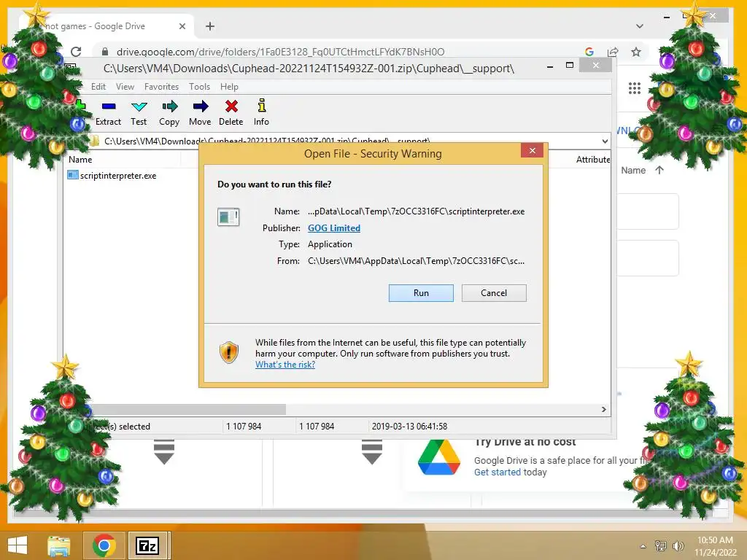This screenshot has height=560, width=747.
Task: Open the Favorites menu in 7-Zip
Action: click(161, 87)
